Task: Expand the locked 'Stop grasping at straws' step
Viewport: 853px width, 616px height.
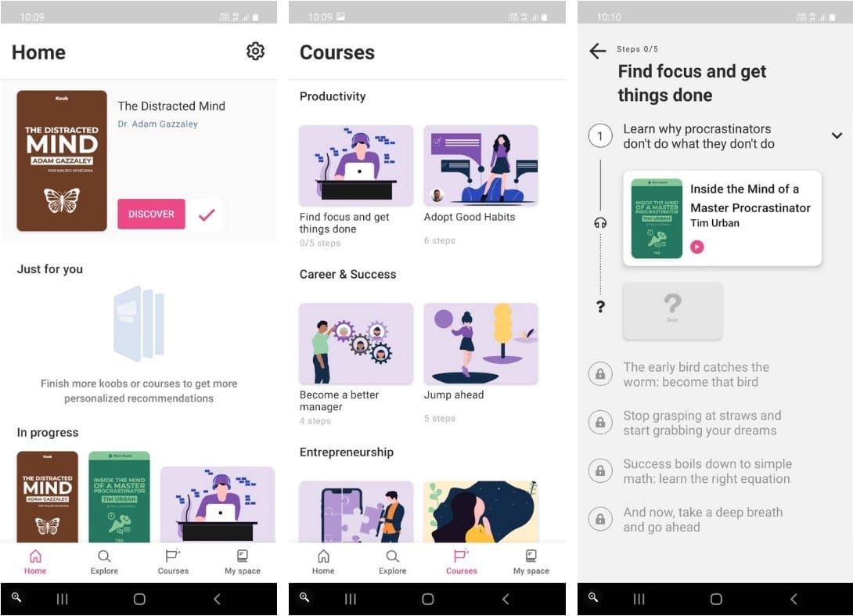Action: [x=702, y=423]
